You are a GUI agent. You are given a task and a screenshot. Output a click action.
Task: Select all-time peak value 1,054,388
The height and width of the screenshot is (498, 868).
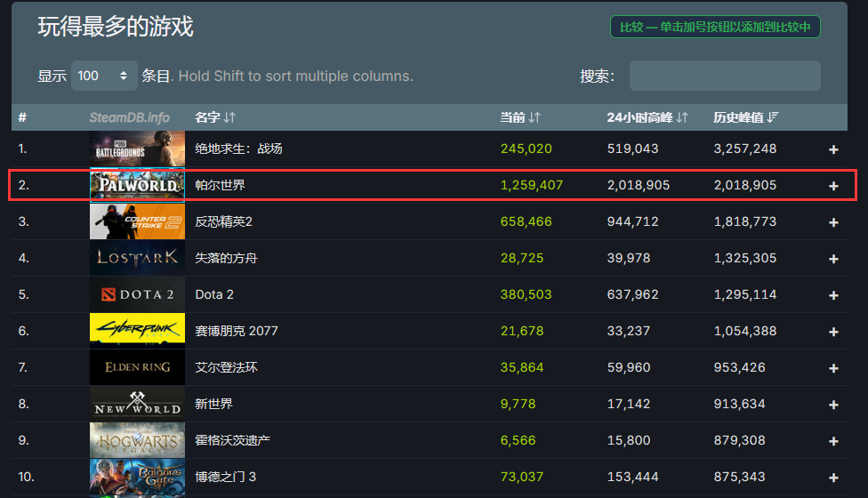coord(745,331)
